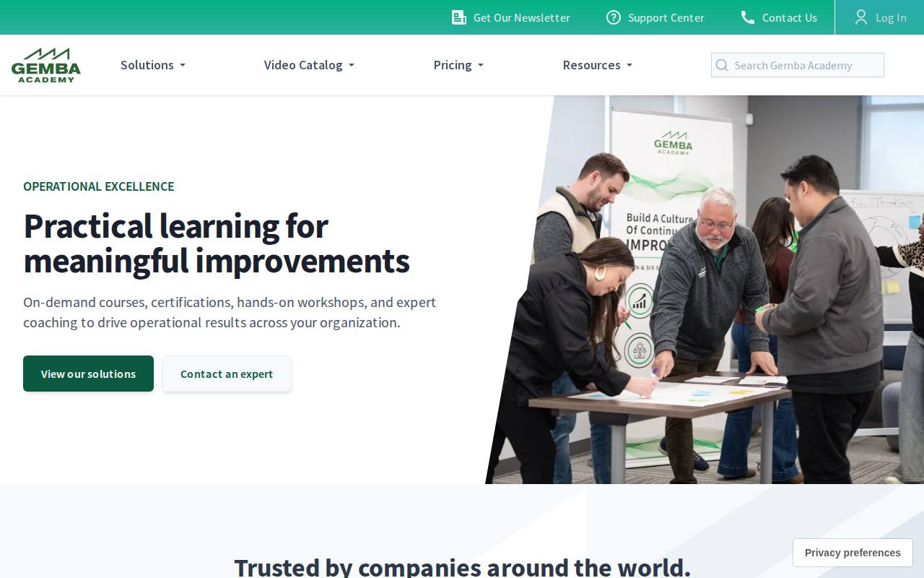Click the workshop team hero photo
Screen dimensions: 924x578
(x=705, y=290)
